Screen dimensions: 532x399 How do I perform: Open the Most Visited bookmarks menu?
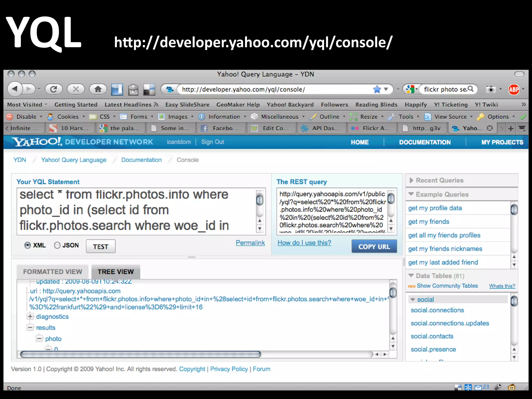click(27, 104)
